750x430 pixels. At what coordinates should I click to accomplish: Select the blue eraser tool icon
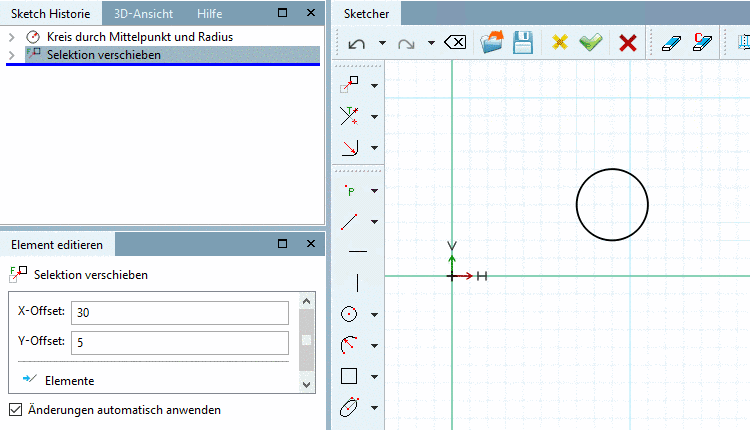[x=671, y=44]
